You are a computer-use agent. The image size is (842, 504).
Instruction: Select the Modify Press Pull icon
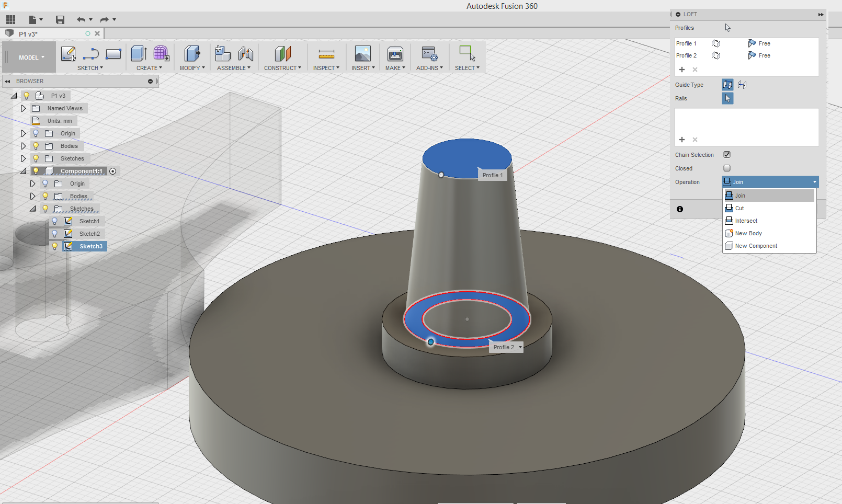click(192, 53)
